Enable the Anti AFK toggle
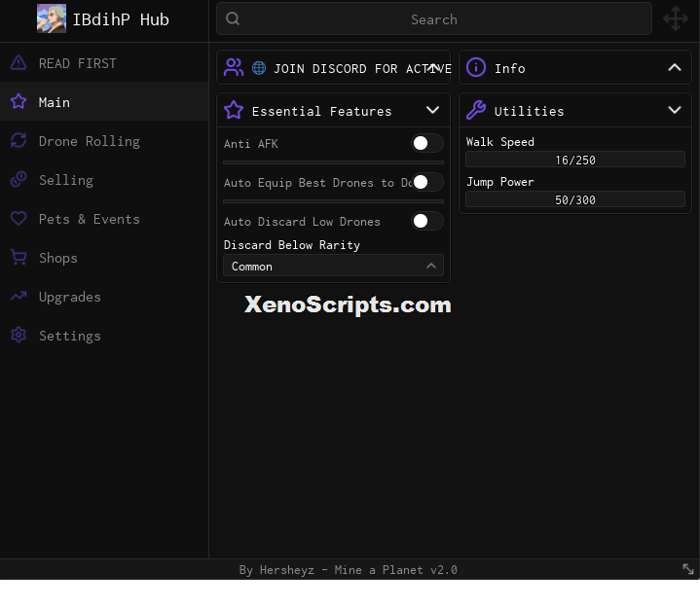Screen dimensions: 700x609 pyautogui.click(x=427, y=143)
